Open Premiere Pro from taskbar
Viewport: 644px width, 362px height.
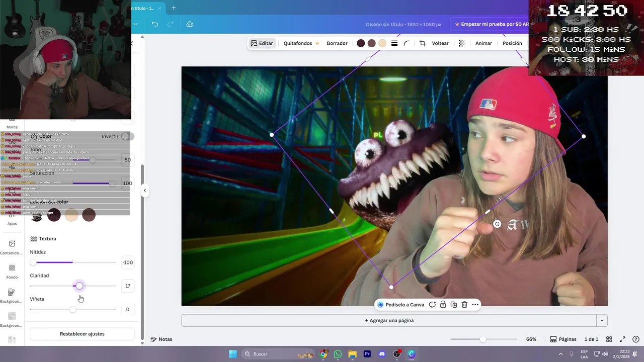point(367,354)
